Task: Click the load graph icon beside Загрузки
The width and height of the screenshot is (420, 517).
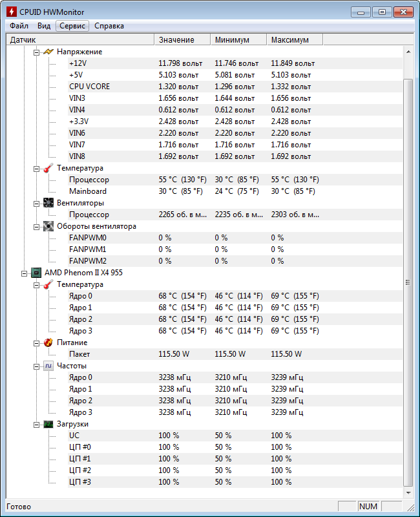Action: click(48, 424)
